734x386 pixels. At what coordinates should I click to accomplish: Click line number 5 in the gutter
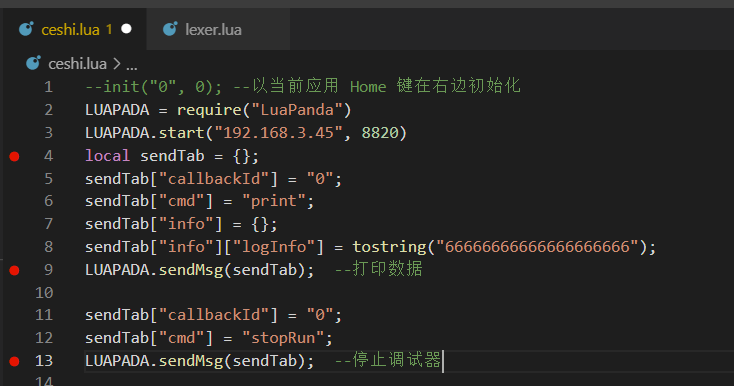point(48,179)
